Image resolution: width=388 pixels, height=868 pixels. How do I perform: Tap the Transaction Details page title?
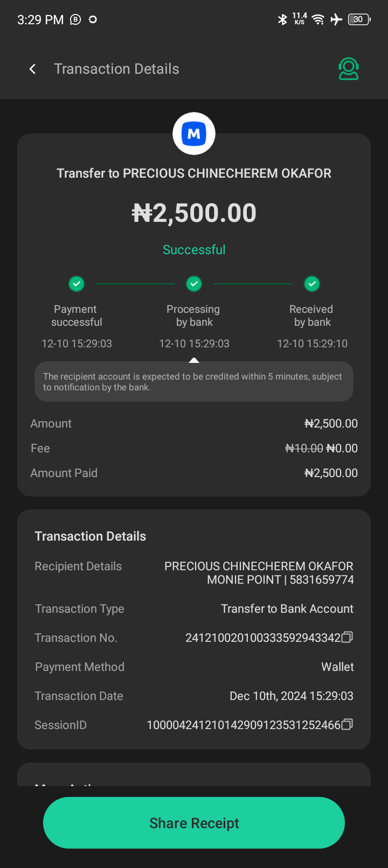(x=116, y=69)
